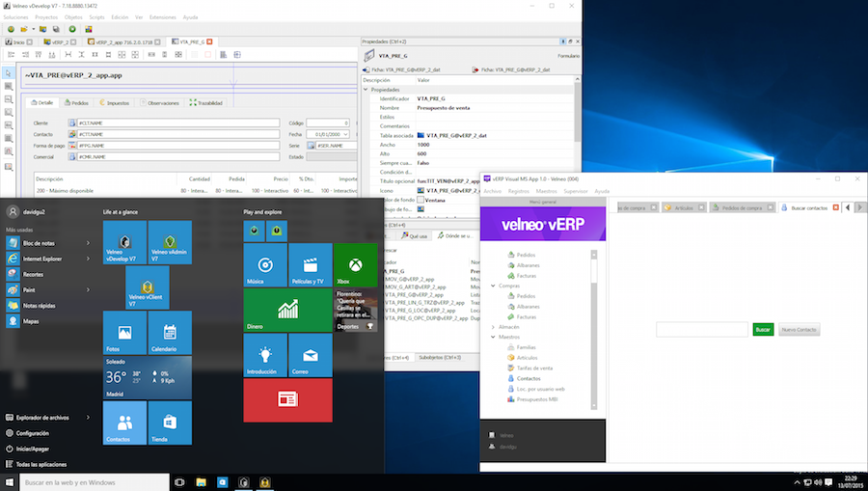
Task: Click the Task View icon on taskbar
Action: tap(179, 482)
